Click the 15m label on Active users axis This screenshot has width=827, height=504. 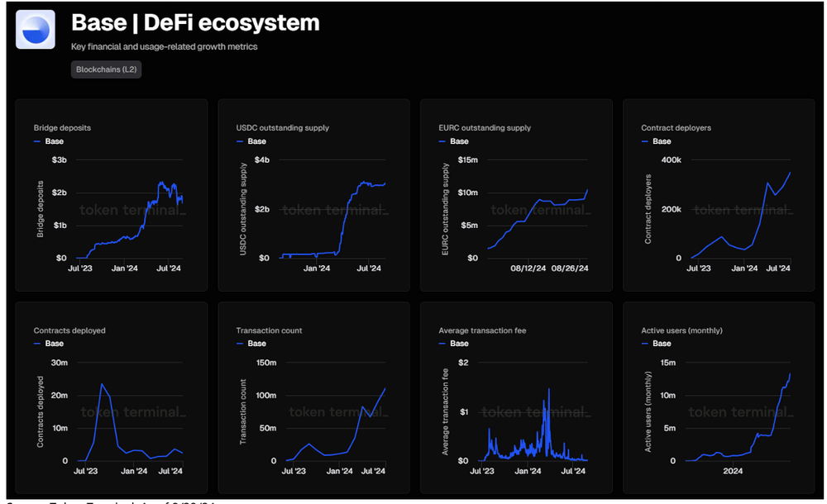pyautogui.click(x=667, y=363)
